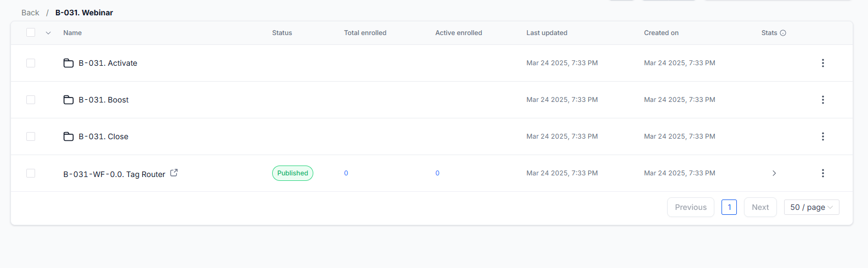
Task: Select page 1 in pagination
Action: point(729,207)
